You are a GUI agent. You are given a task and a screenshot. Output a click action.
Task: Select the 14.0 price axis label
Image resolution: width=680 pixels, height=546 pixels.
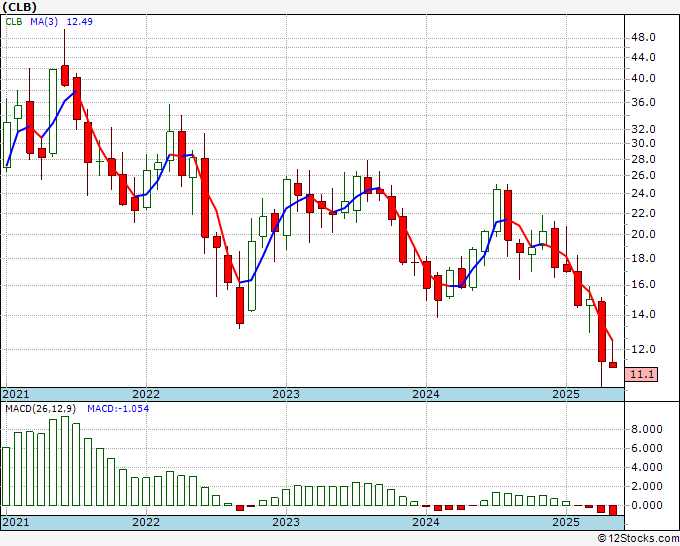coord(643,315)
